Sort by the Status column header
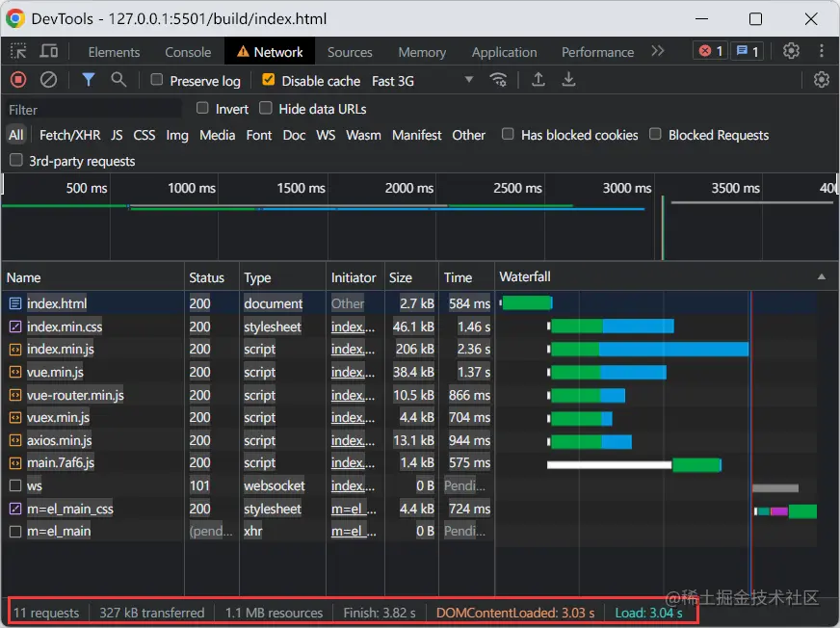The width and height of the screenshot is (840, 628). 212,277
